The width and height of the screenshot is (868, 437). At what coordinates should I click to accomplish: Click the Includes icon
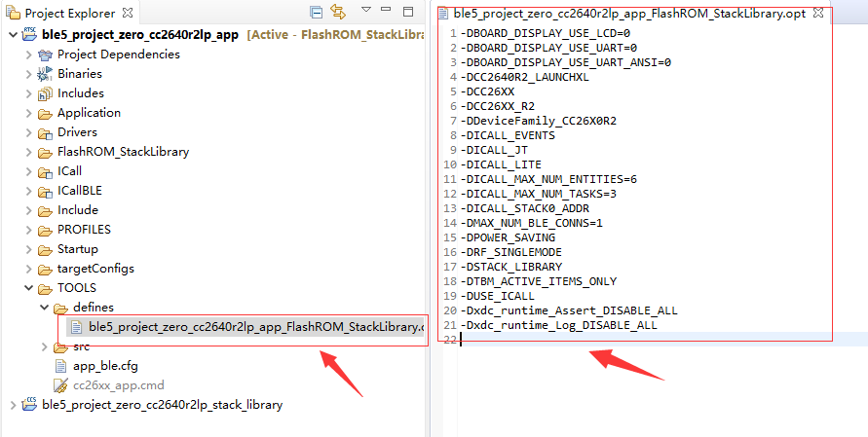point(45,94)
